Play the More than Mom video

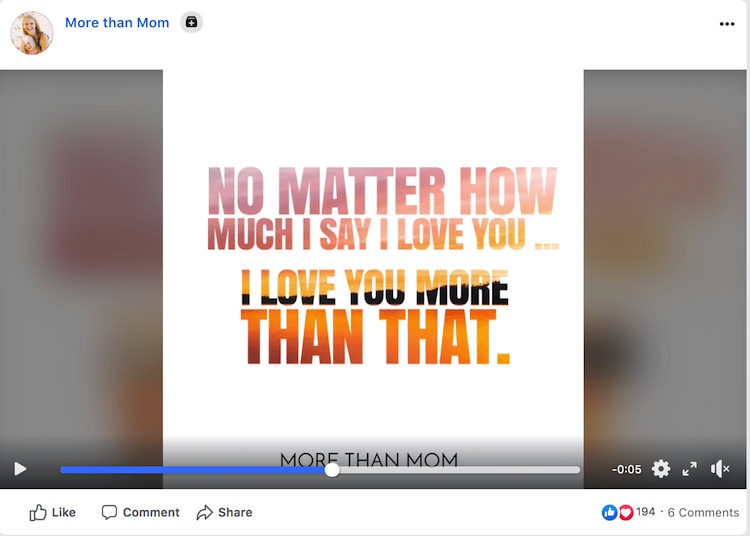(20, 469)
